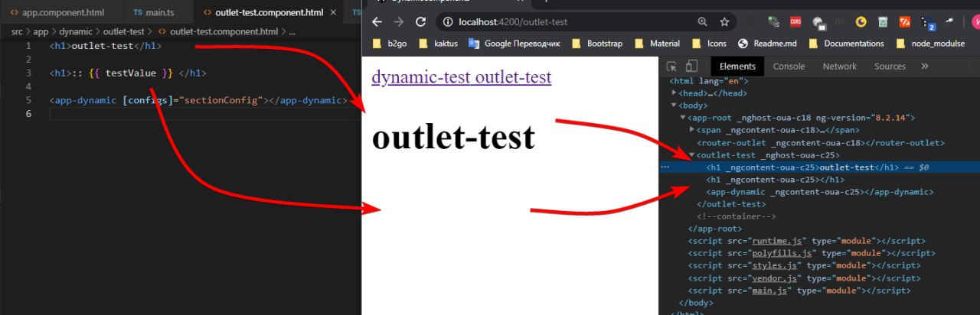Go back in the browser
Viewport: 980px width, 315px height.
tap(376, 21)
